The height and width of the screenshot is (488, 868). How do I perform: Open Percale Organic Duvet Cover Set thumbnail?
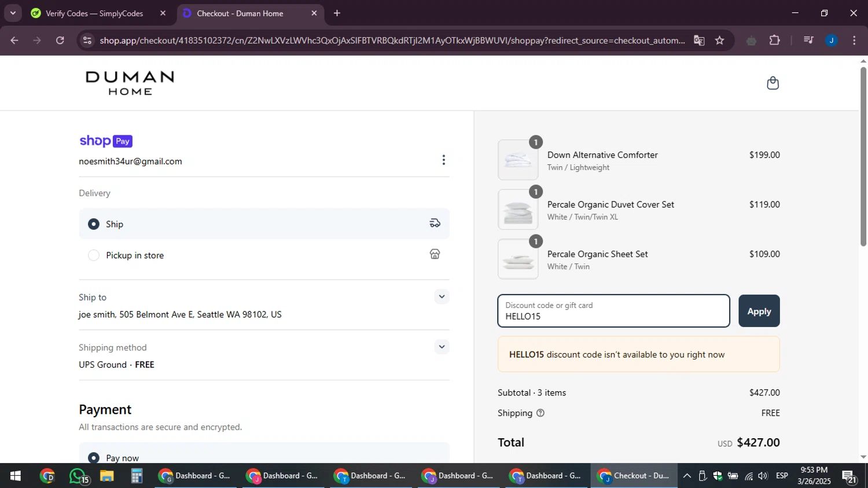(518, 210)
